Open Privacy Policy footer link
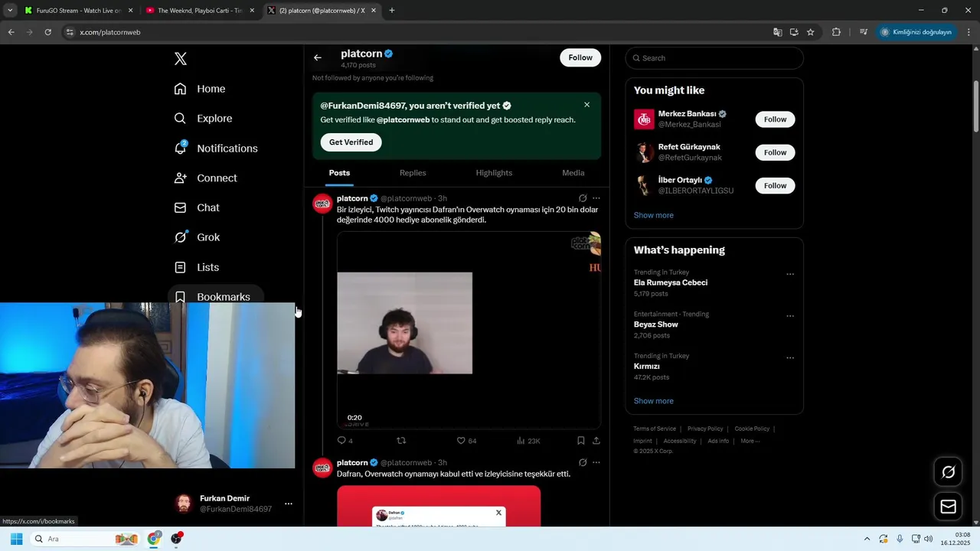Image resolution: width=980 pixels, height=551 pixels. click(705, 429)
